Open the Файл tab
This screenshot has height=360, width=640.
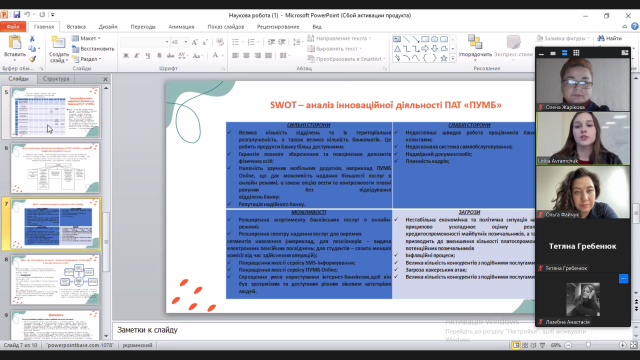[x=13, y=27]
